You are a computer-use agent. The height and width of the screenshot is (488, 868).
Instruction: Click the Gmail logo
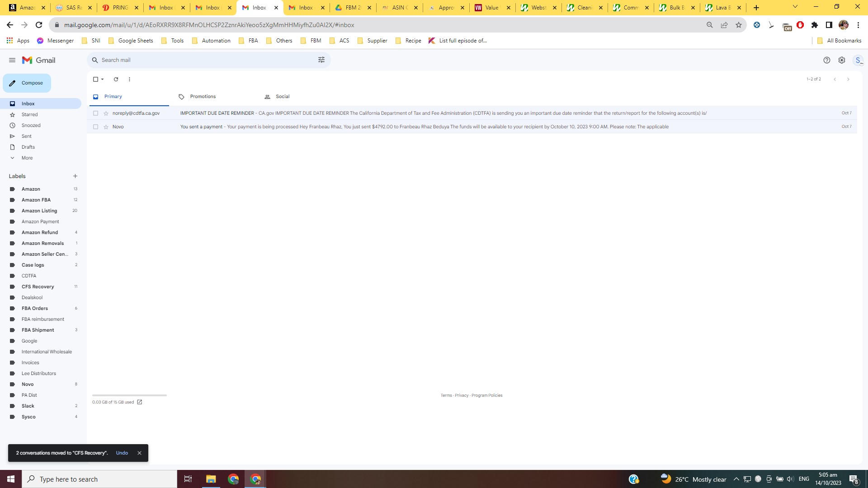(39, 60)
